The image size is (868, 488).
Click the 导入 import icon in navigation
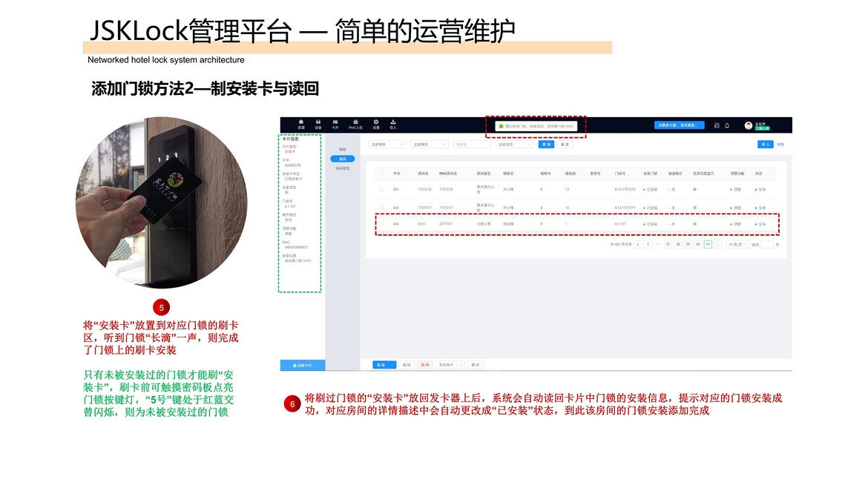click(393, 124)
